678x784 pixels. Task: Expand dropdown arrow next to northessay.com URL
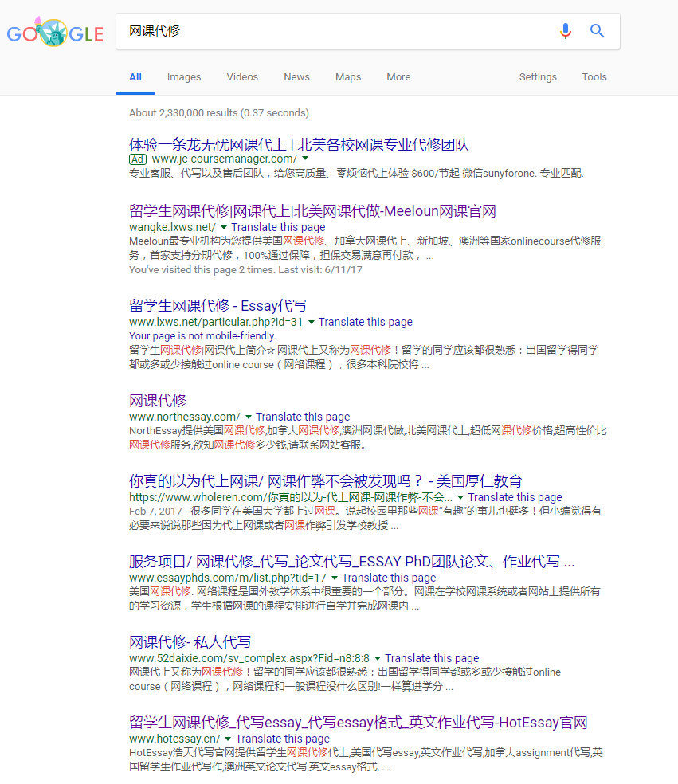(248, 417)
